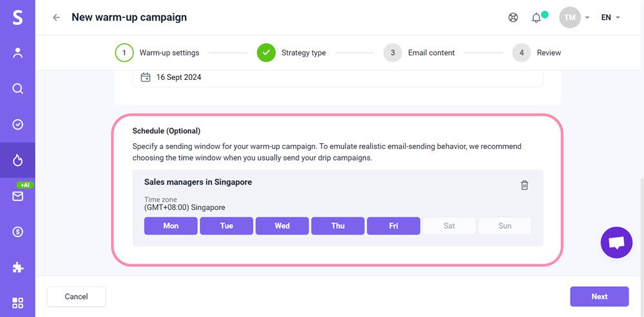Toggle Monday in the sending schedule

[171, 226]
